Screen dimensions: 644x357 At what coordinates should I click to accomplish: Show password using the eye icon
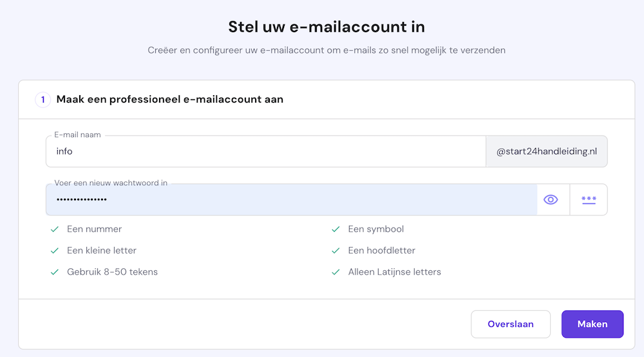tap(551, 199)
